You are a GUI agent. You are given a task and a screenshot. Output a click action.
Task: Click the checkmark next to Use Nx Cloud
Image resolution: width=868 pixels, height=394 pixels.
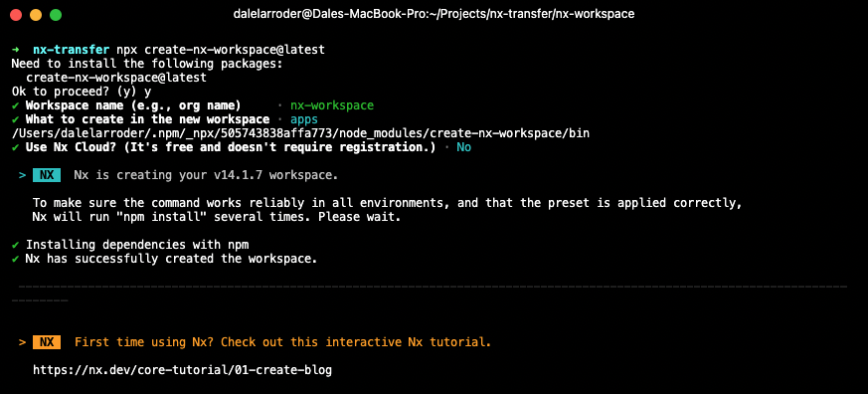point(15,147)
